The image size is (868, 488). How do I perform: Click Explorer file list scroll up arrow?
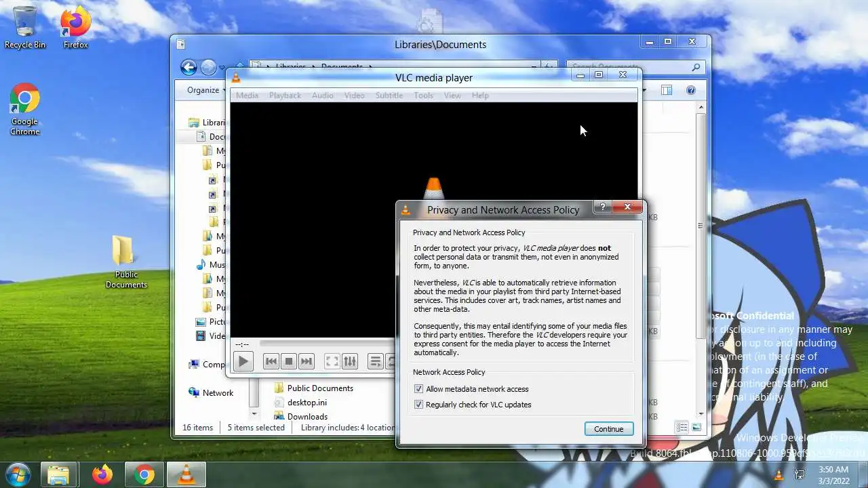tap(701, 108)
